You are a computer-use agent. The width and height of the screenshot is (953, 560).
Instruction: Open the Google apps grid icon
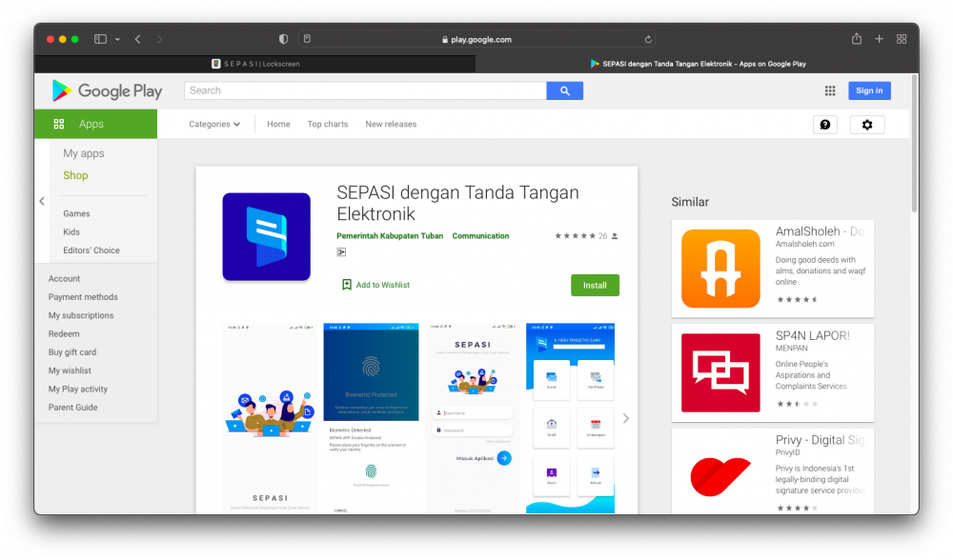tap(830, 90)
